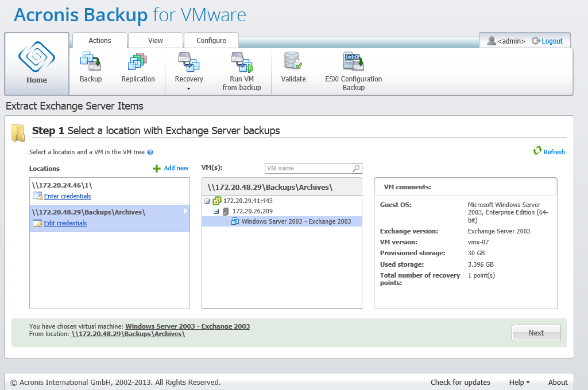Refresh the VM tree
Viewport: 588px width, 390px height.
554,152
